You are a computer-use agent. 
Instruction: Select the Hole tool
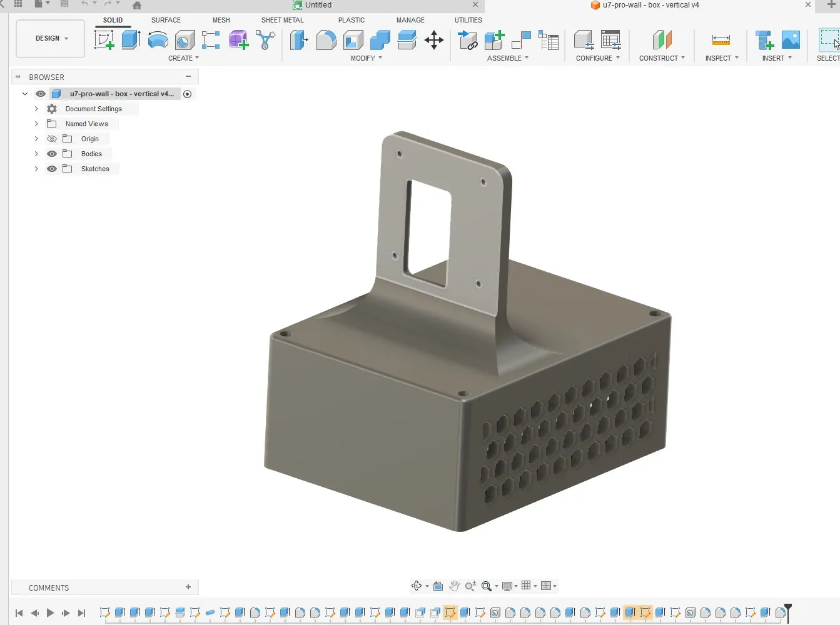point(185,40)
